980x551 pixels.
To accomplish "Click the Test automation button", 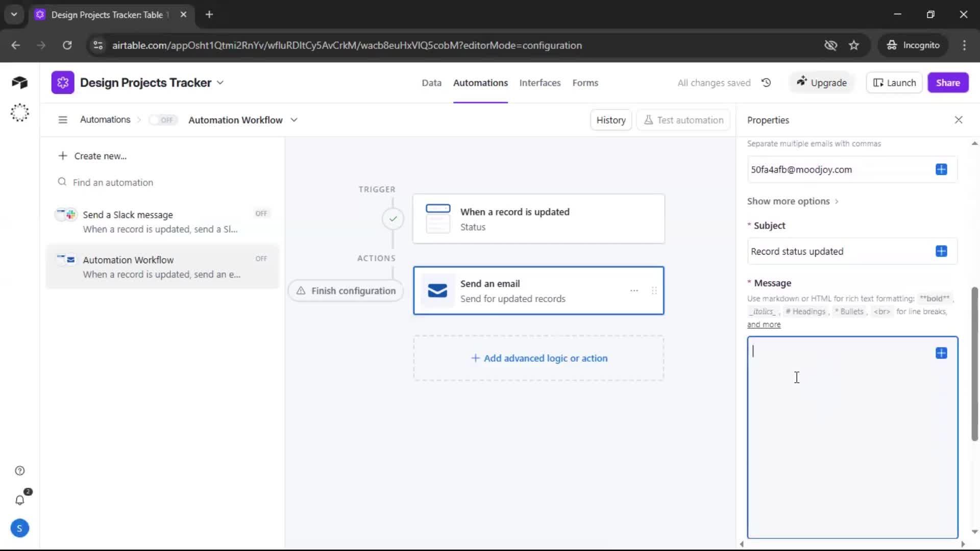I will (x=683, y=120).
